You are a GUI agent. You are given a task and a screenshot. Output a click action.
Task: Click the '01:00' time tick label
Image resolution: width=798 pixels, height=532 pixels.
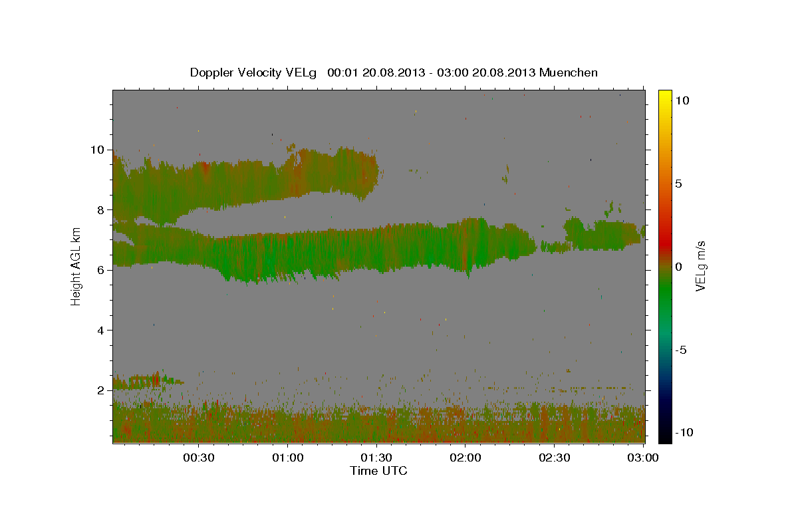[287, 458]
